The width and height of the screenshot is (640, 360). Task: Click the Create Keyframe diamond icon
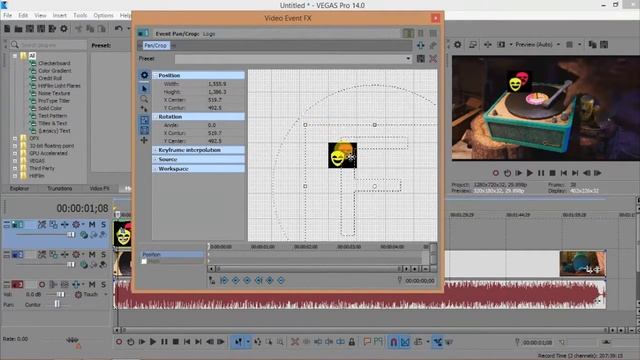tap(269, 280)
